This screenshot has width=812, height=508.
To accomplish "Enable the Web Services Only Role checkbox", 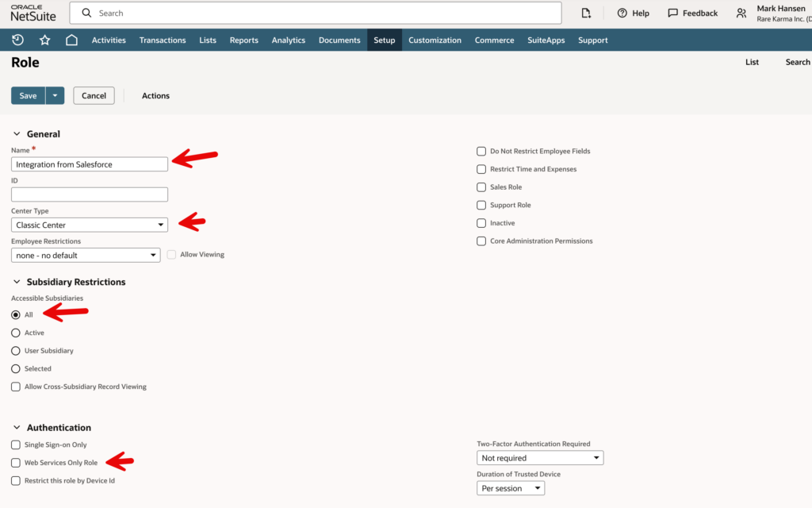I will coord(16,463).
